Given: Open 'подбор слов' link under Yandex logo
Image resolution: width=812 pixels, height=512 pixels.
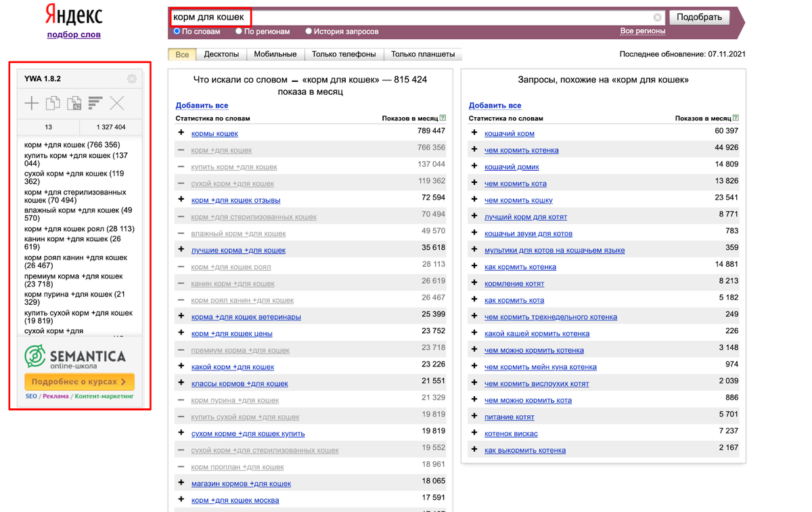Looking at the screenshot, I should click(74, 35).
